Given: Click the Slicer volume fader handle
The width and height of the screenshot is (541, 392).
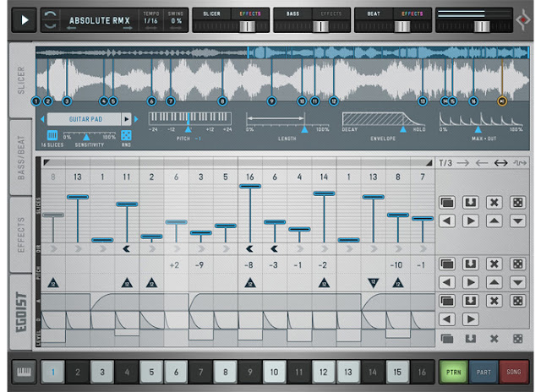Looking at the screenshot, I should pos(247,26).
